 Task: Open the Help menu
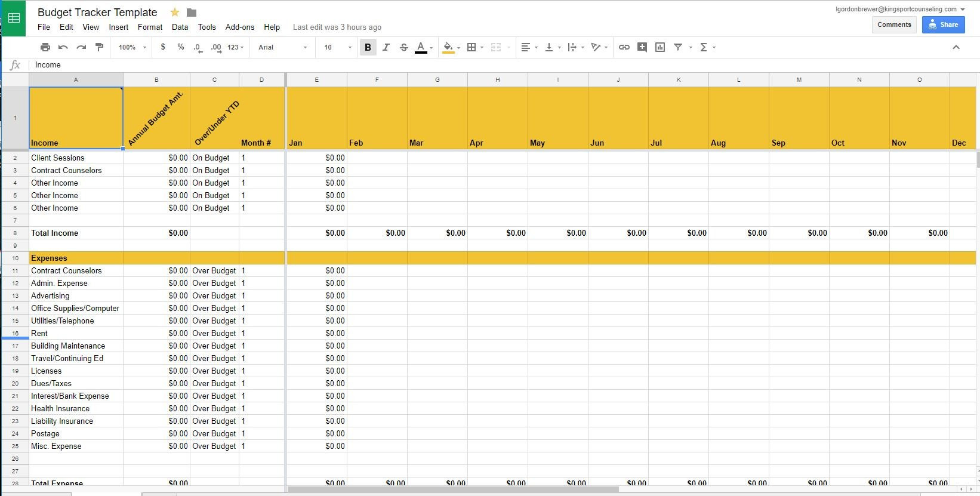coord(272,27)
